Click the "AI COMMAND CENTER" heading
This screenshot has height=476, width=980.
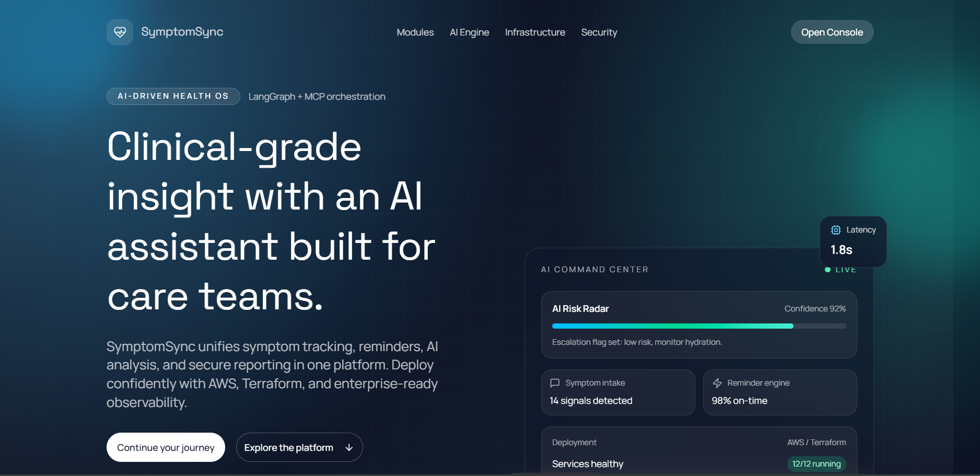click(594, 270)
